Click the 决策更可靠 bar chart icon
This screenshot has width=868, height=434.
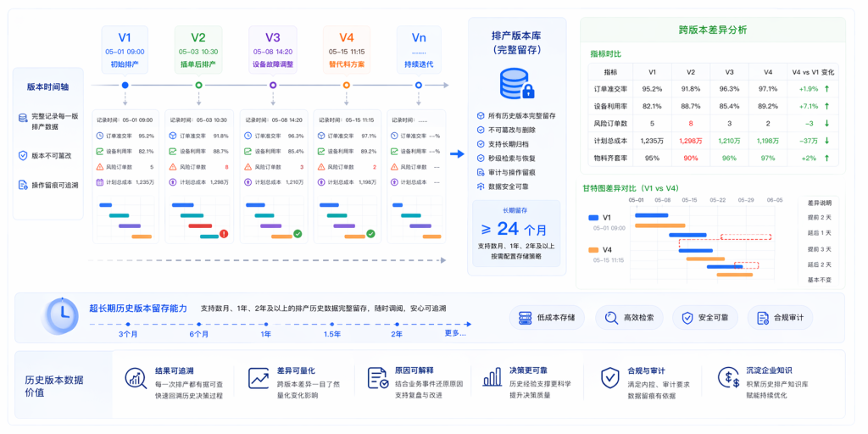click(492, 377)
